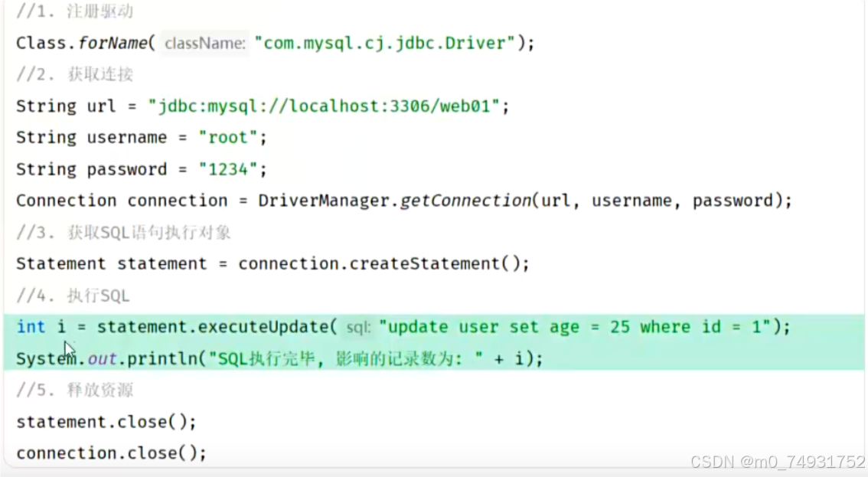Click the connection.close() call
The height and width of the screenshot is (477, 868).
pyautogui.click(x=109, y=452)
